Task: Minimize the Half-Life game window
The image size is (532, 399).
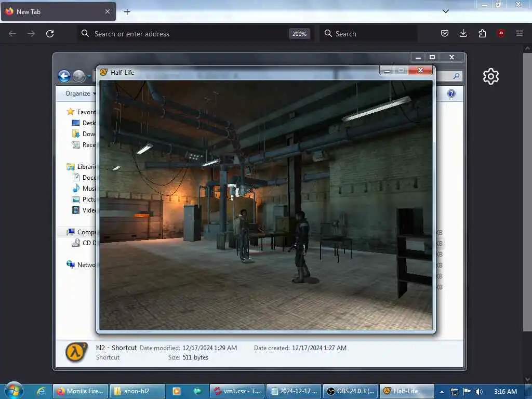Action: coord(387,71)
